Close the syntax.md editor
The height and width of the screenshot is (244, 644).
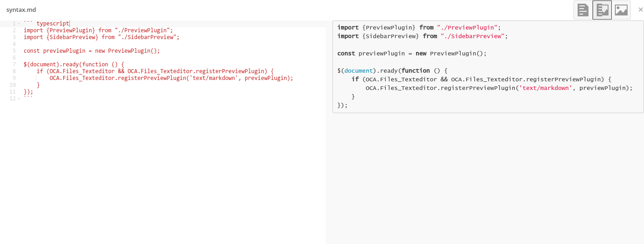(640, 10)
